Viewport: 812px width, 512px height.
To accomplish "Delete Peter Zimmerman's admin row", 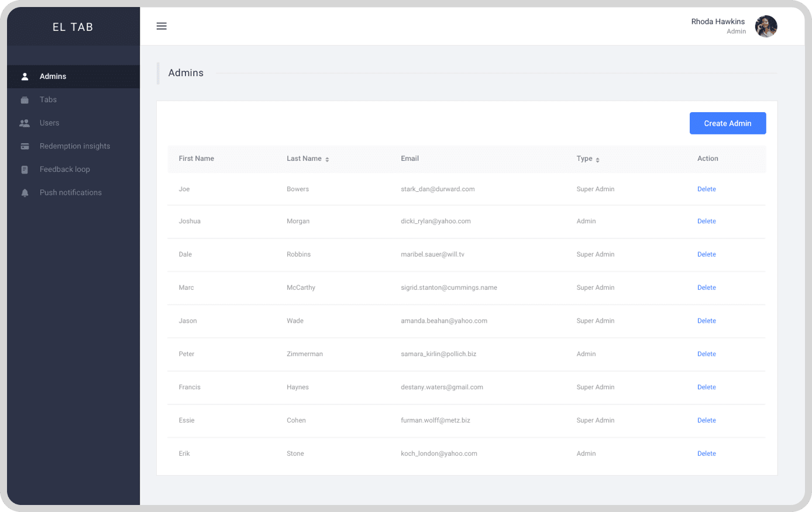I will [x=706, y=354].
